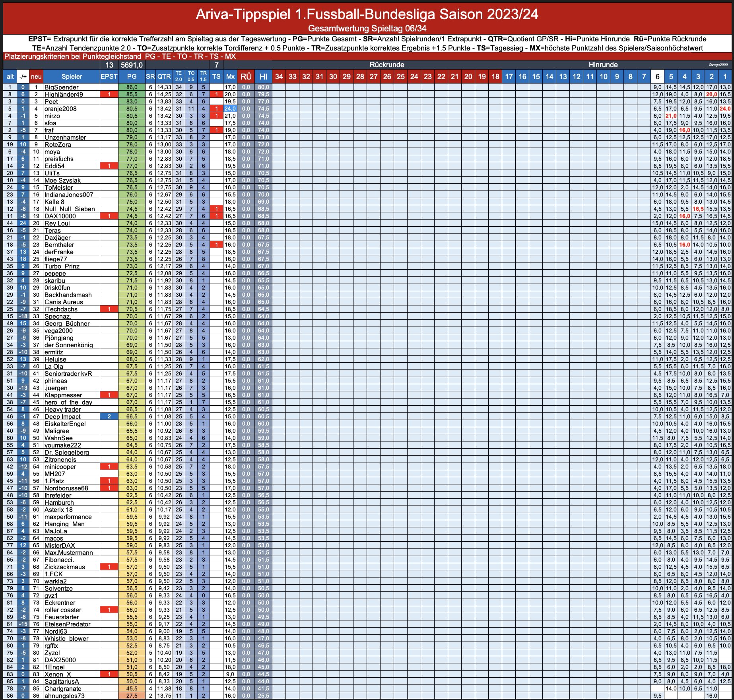Select matchday column header '34'
The image size is (734, 700).
279,77
